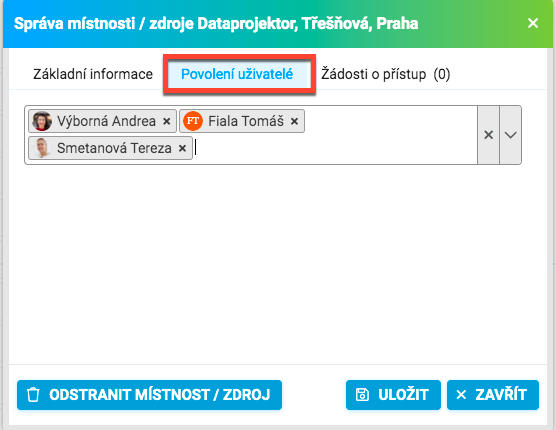Click the x icon inside Zavřít
Screen dimensions: 556x430
(461, 395)
